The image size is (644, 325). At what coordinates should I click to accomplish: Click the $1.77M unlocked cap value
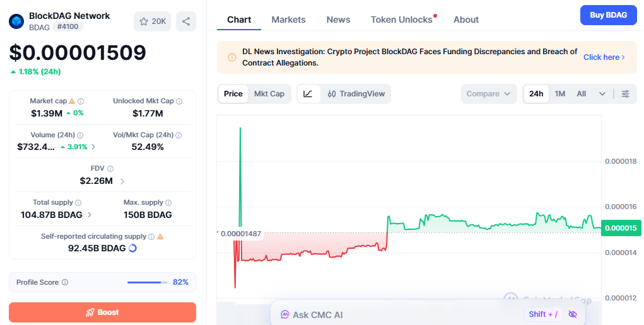[148, 113]
